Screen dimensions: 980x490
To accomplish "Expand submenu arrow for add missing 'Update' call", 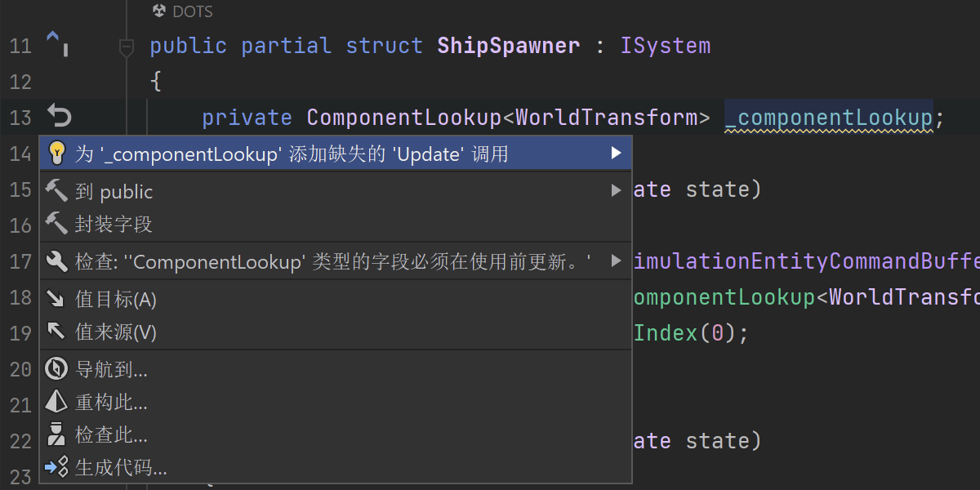I will pyautogui.click(x=616, y=153).
